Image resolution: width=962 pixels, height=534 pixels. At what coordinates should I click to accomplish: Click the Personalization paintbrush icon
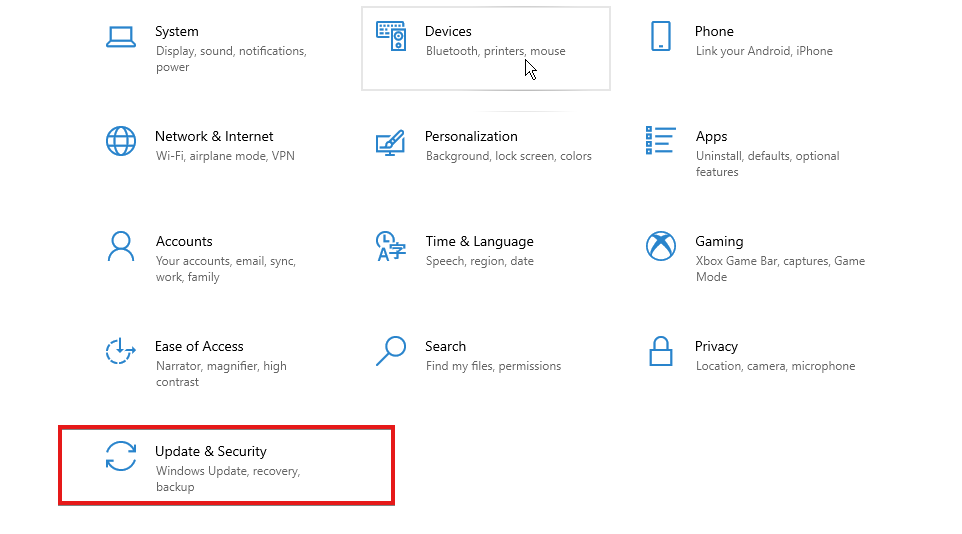pyautogui.click(x=390, y=142)
